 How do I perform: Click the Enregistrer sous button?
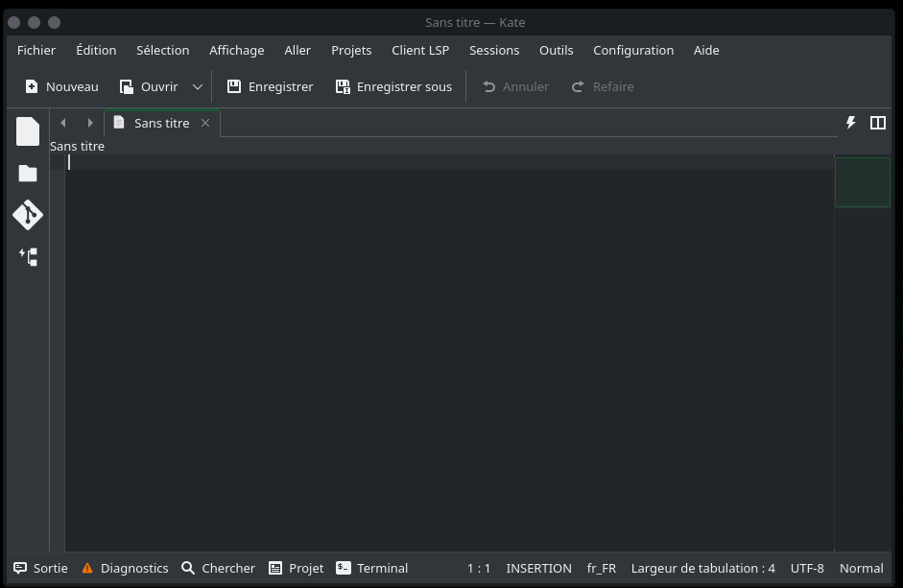(x=393, y=86)
